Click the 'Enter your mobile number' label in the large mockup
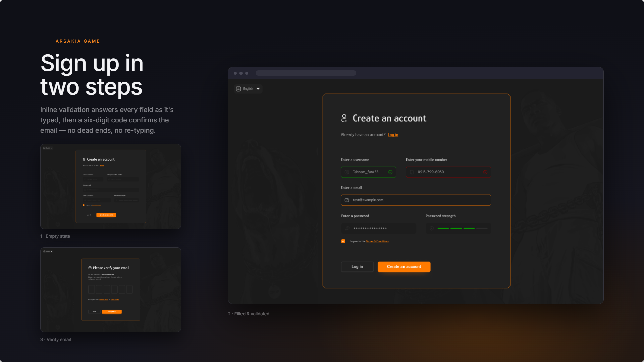 pos(426,160)
